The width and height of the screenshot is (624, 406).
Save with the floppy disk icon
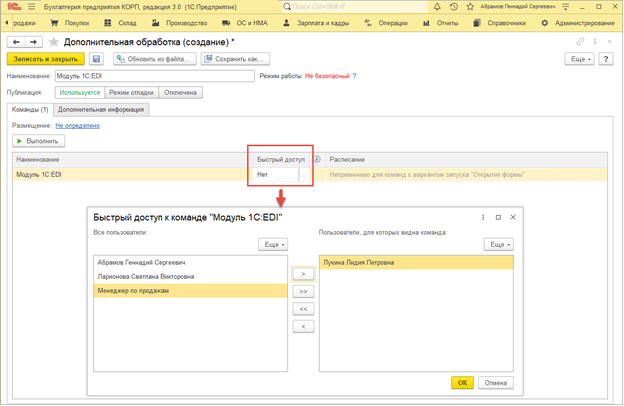pyautogui.click(x=96, y=59)
